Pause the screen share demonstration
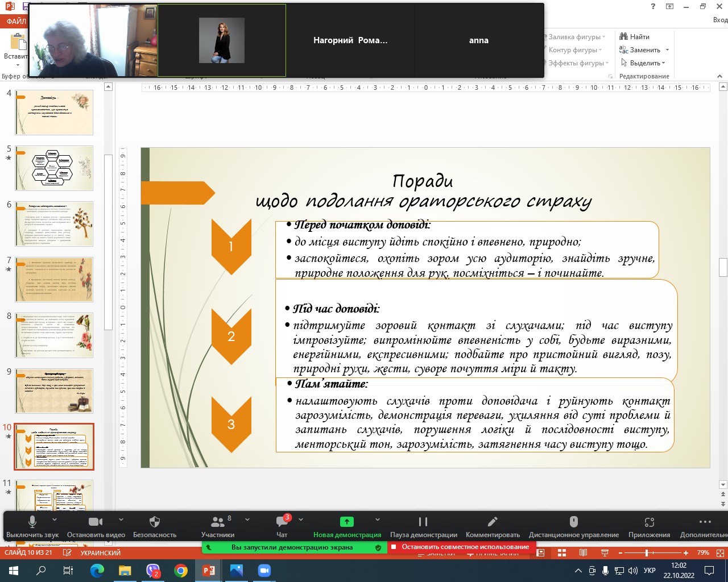 tap(423, 522)
